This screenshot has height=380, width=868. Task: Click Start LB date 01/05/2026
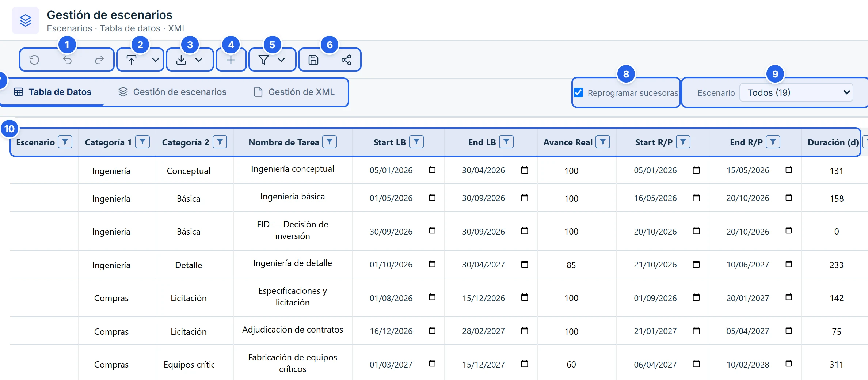tap(391, 198)
